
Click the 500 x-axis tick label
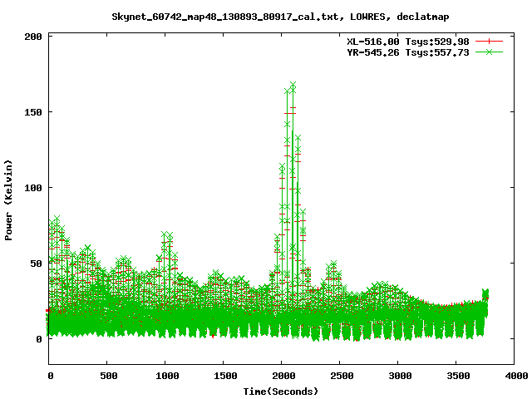click(109, 376)
